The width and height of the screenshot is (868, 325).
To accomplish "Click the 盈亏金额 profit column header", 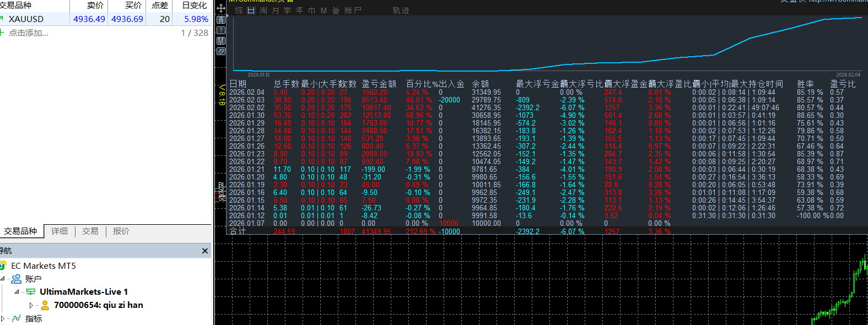I will click(379, 84).
